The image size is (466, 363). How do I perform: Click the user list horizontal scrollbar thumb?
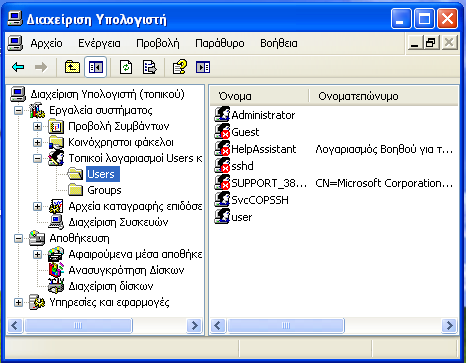pyautogui.click(x=286, y=325)
